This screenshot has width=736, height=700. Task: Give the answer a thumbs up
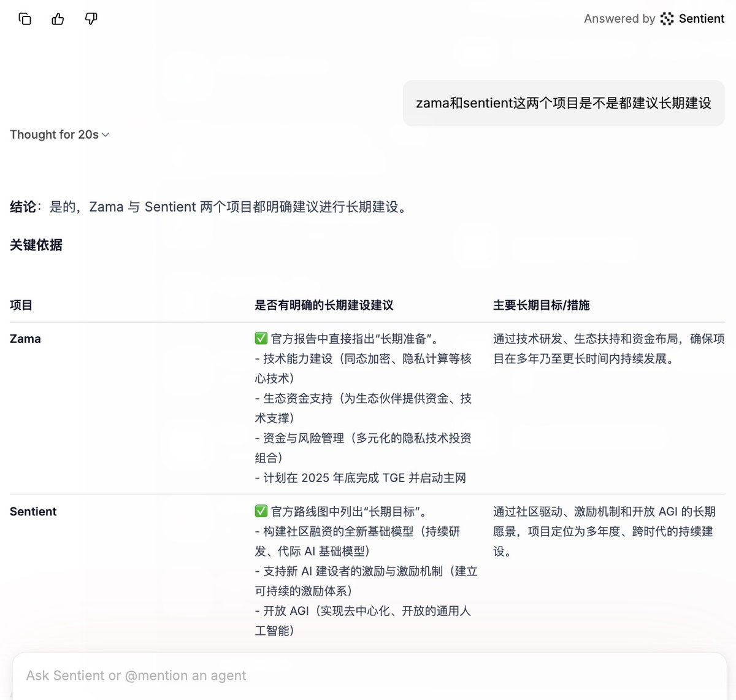tap(58, 19)
